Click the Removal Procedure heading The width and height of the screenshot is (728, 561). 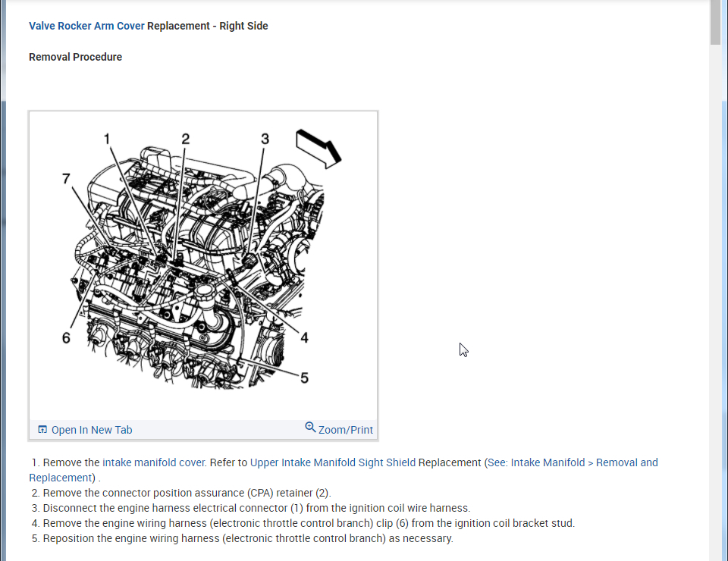(75, 57)
